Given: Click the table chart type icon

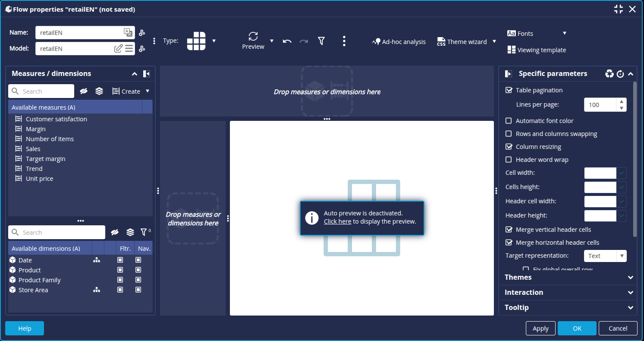Looking at the screenshot, I should click(x=196, y=41).
